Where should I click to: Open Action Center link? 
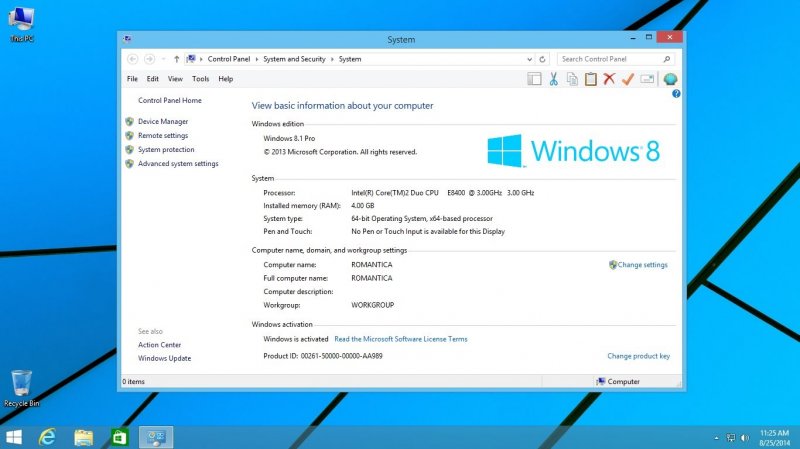159,345
